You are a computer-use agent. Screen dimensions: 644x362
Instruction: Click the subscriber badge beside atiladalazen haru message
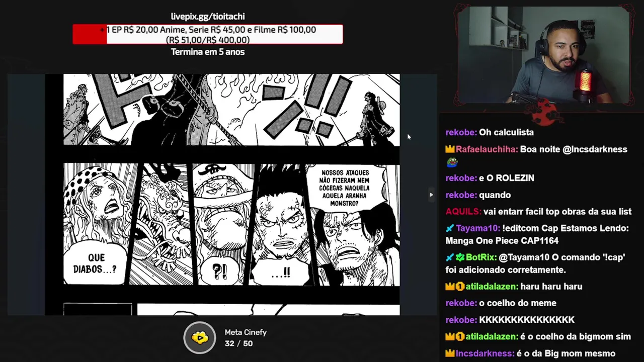click(460, 287)
